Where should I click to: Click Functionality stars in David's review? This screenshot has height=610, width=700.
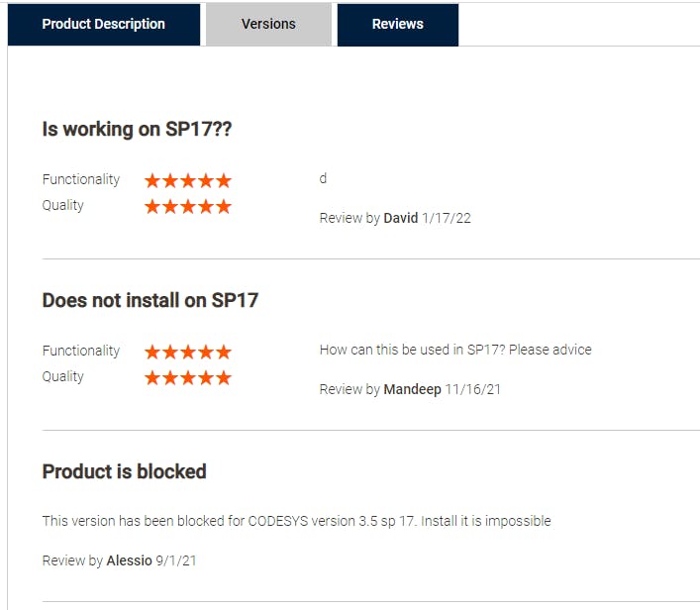click(x=188, y=180)
